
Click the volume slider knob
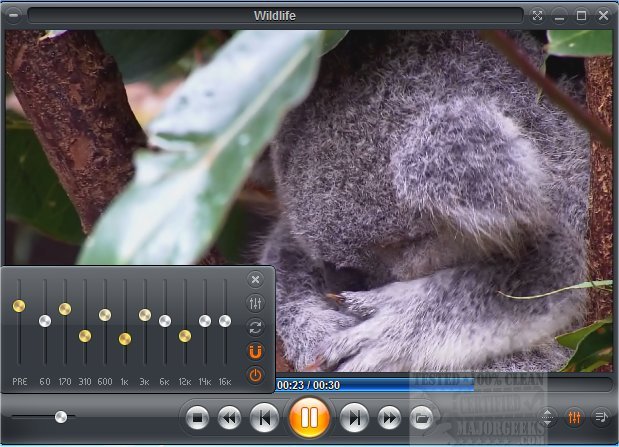point(61,416)
